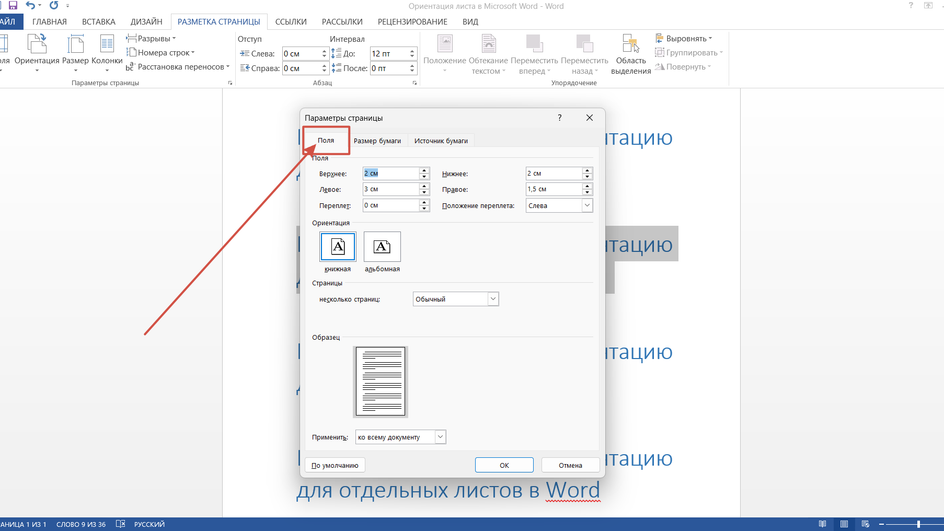This screenshot has height=531, width=944.
Task: Click the Левое margin input field
Action: [x=390, y=189]
